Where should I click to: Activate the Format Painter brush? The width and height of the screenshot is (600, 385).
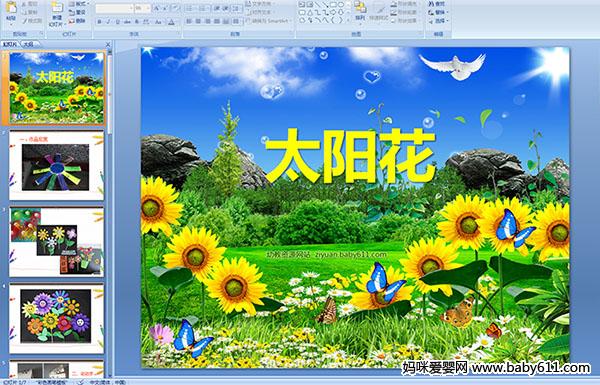pos(24,21)
